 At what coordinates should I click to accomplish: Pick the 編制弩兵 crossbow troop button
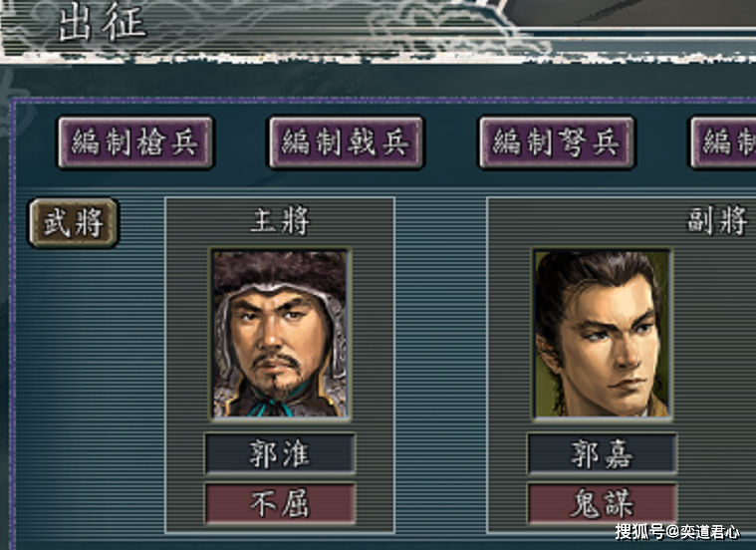click(x=557, y=142)
